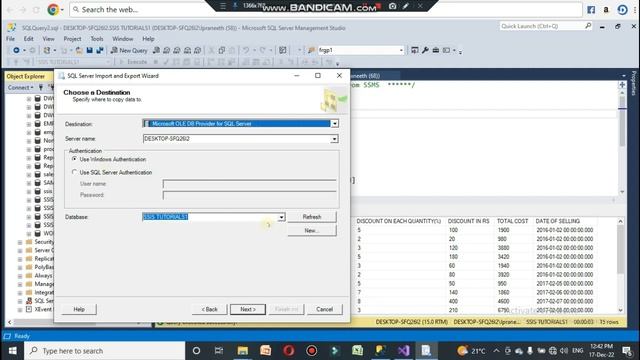Viewport: 640px width, 360px height.
Task: Click the Facebook icon in browser bar
Action: click(591, 9)
